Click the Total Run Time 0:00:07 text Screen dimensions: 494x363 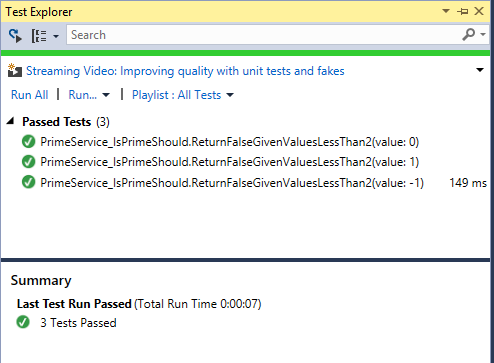pyautogui.click(x=198, y=304)
